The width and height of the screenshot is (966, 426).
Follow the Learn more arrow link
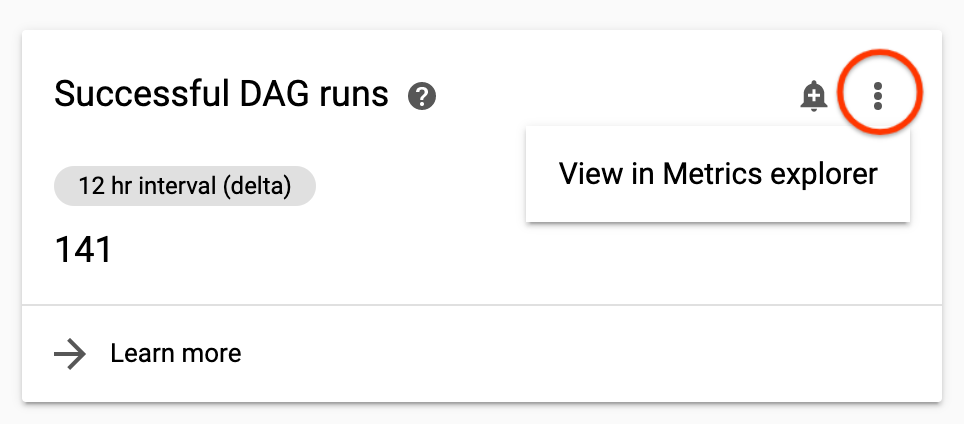coord(70,353)
